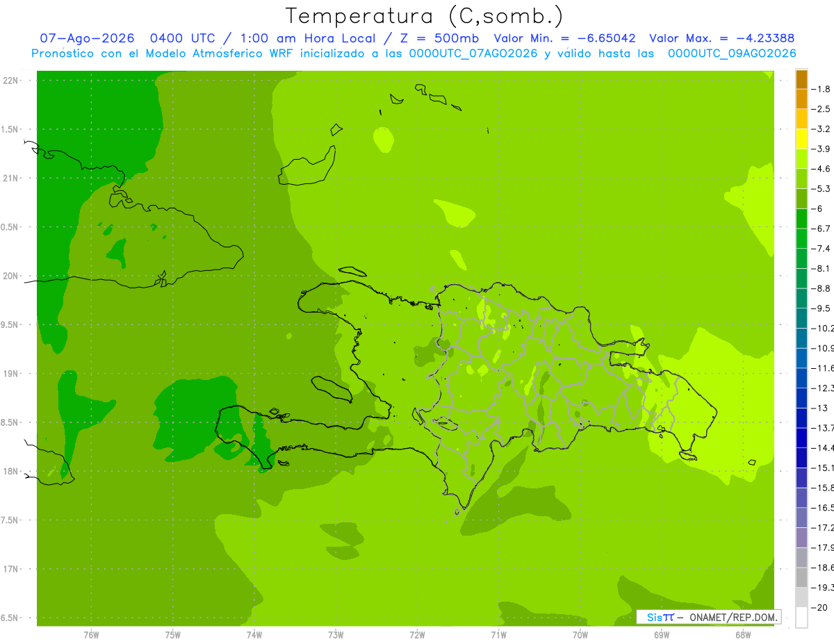This screenshot has height=644, width=834.
Task: Click the "Valor Max. = -4.23388" readout
Action: click(721, 38)
